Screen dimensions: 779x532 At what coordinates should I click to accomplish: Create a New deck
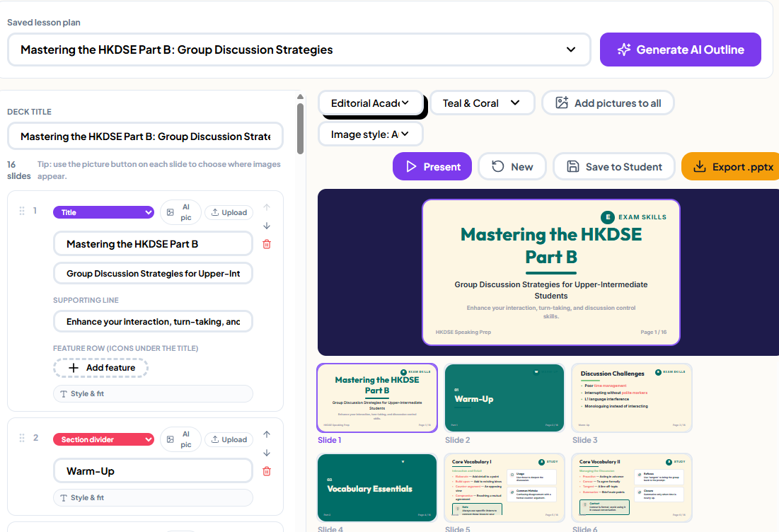point(512,166)
